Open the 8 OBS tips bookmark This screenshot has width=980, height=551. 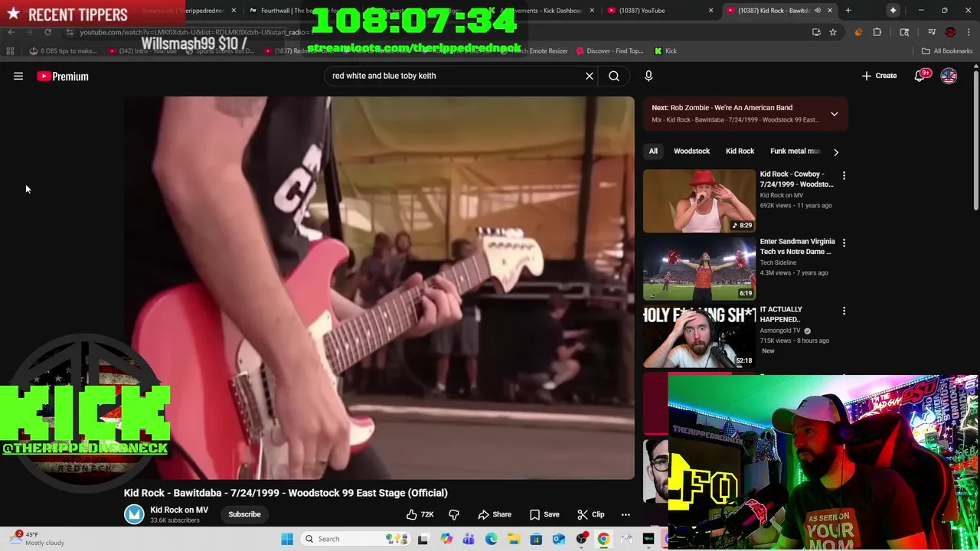[63, 51]
